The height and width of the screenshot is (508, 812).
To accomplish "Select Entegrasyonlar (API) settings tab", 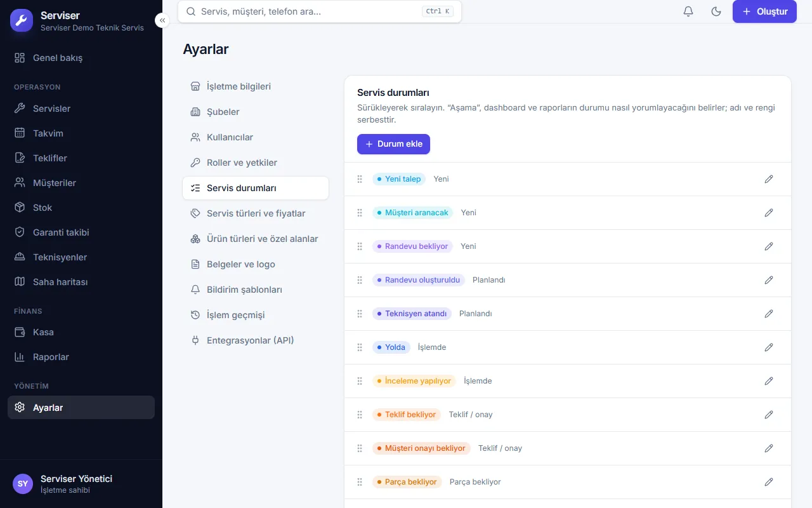I will click(x=256, y=340).
